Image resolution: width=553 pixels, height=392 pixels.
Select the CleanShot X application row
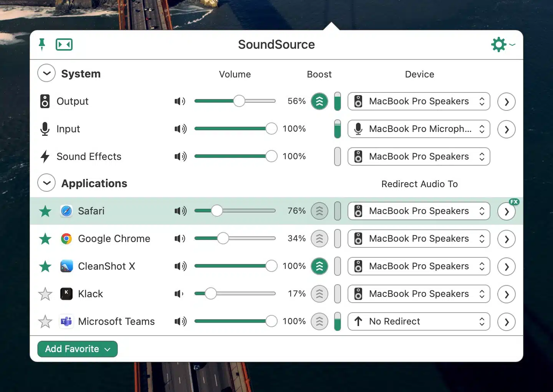tap(106, 266)
